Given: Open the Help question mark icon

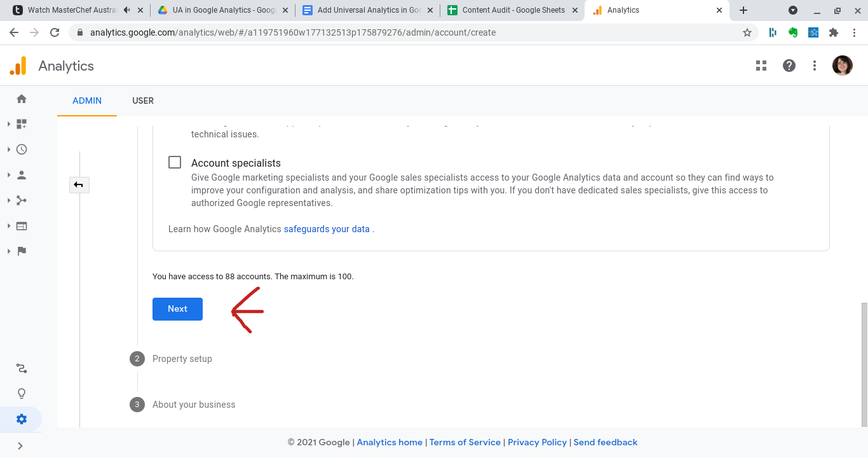Looking at the screenshot, I should pos(789,66).
